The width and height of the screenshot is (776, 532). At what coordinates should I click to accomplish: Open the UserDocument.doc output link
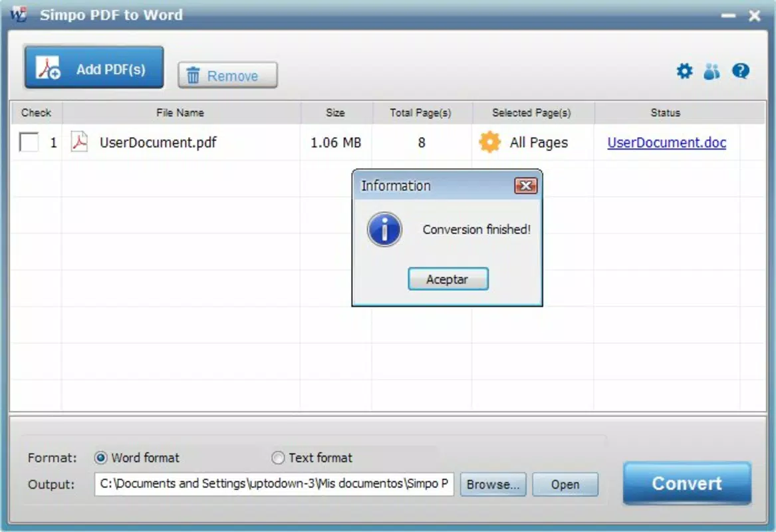point(667,142)
